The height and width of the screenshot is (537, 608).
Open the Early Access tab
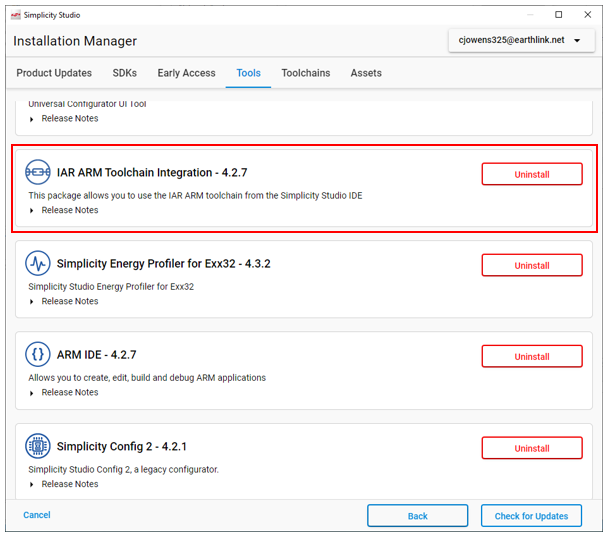click(x=186, y=73)
